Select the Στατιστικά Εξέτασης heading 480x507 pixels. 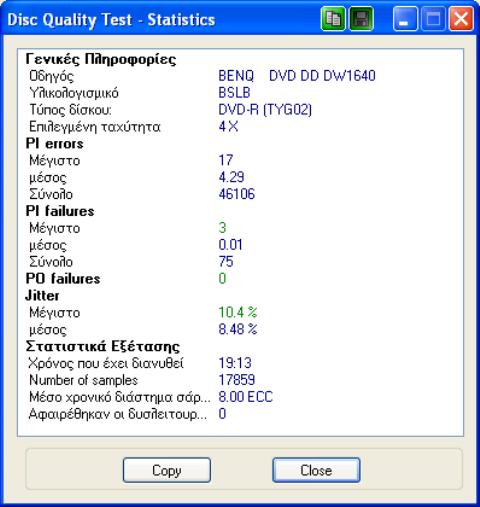tap(103, 347)
